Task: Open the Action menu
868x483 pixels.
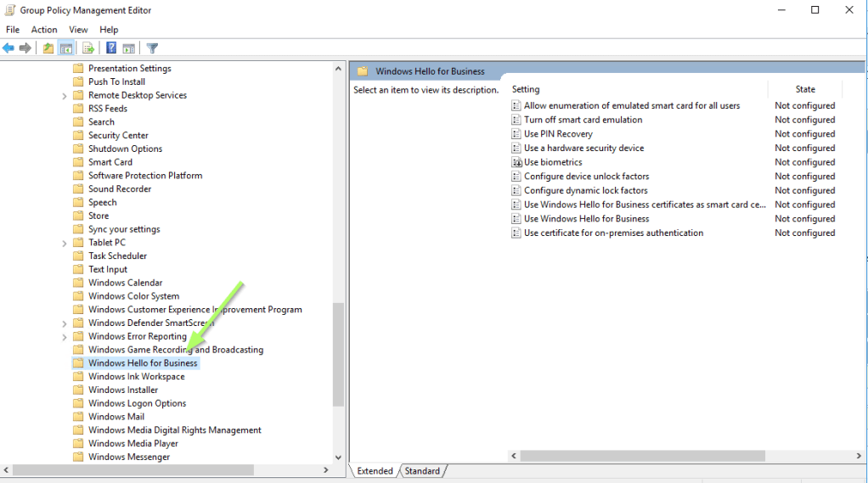Action: pyautogui.click(x=44, y=30)
